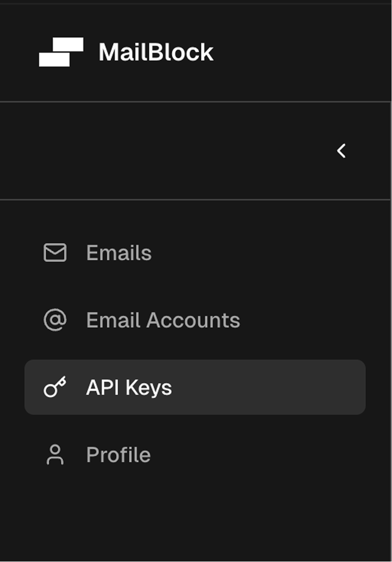Click the key icon next to API Keys

54,387
